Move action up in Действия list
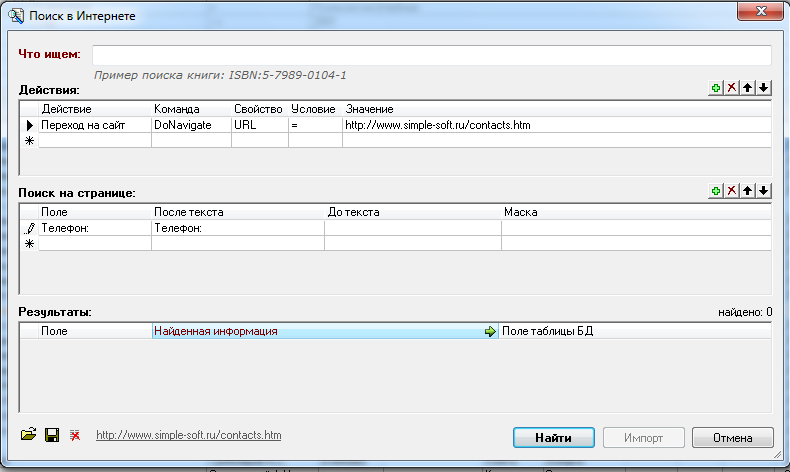The height and width of the screenshot is (472, 790). (748, 89)
